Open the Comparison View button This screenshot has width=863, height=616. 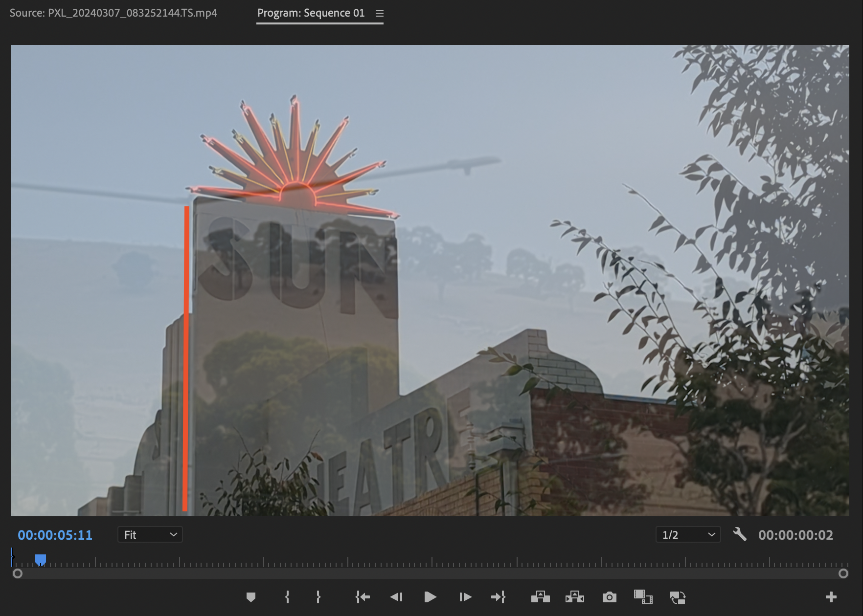pos(643,597)
